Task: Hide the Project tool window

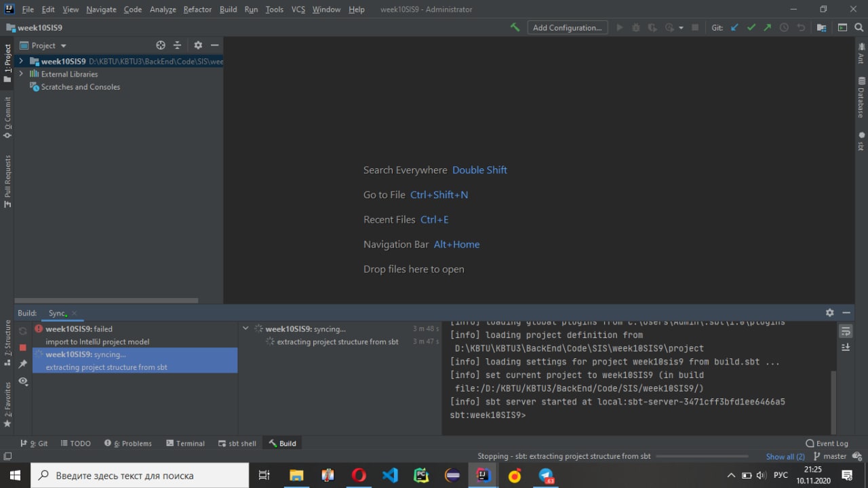Action: pyautogui.click(x=214, y=45)
